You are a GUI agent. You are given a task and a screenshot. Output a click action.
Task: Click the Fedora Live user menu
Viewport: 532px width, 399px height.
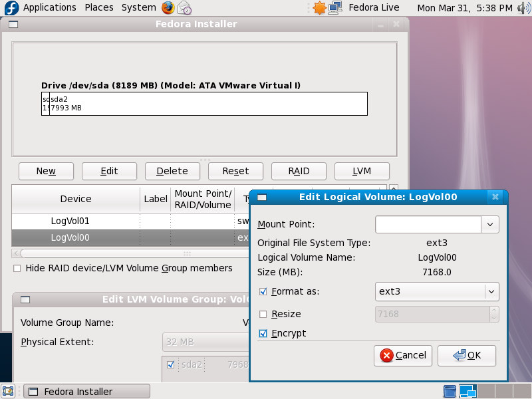coord(374,7)
